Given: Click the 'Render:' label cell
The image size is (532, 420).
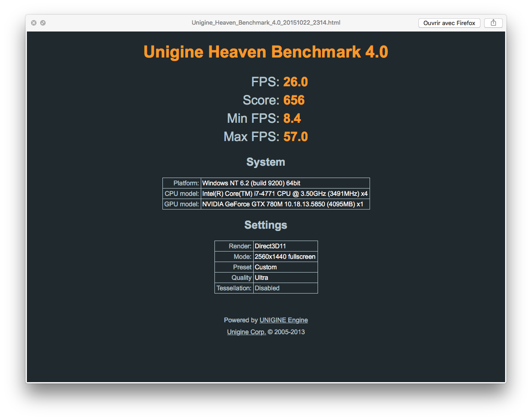Looking at the screenshot, I should click(x=234, y=246).
